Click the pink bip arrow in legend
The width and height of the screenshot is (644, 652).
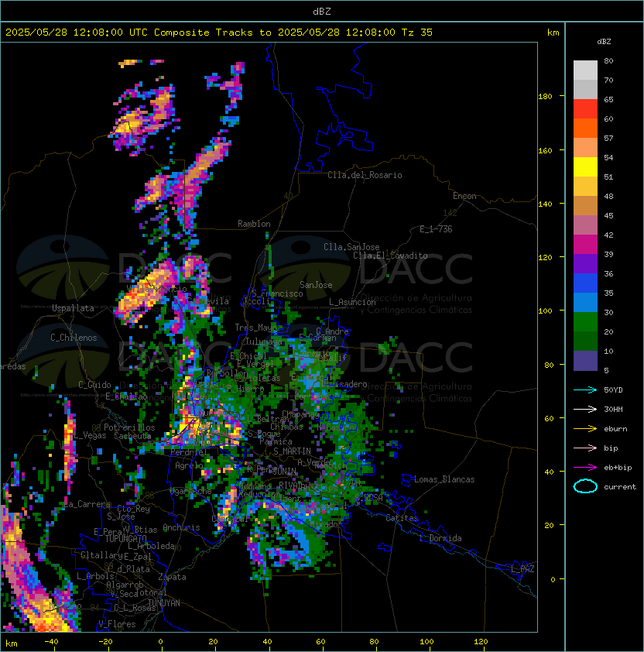(x=585, y=448)
